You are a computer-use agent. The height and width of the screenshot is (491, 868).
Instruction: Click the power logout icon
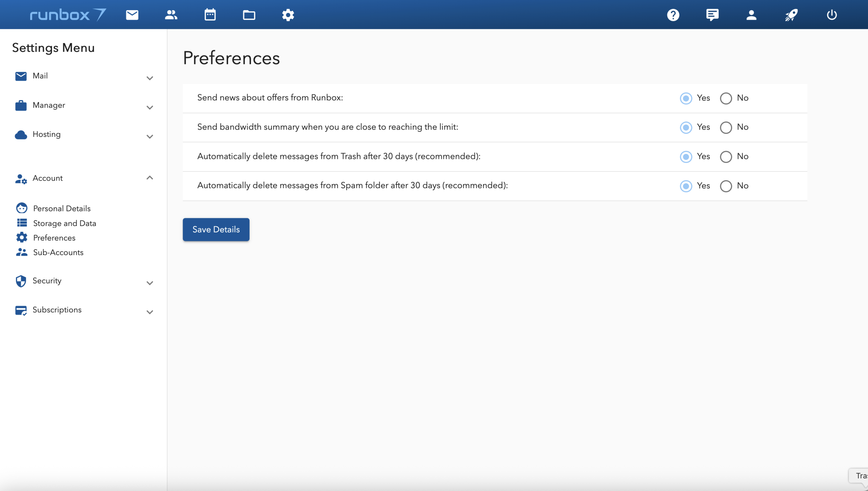831,15
